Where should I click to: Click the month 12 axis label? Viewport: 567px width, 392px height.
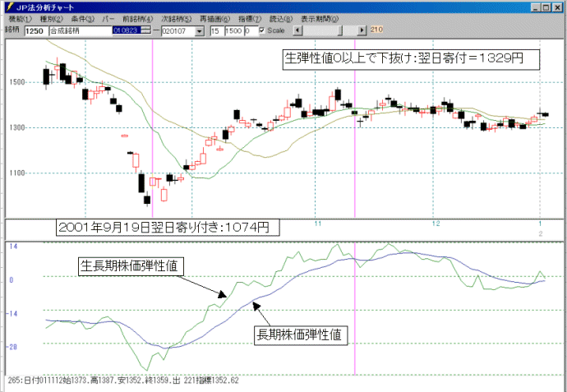pyautogui.click(x=436, y=224)
